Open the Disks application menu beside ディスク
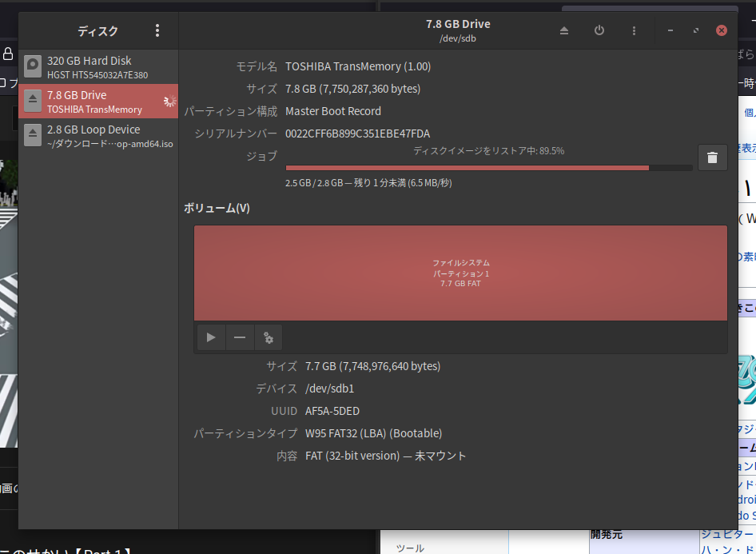This screenshot has height=554, width=756. 157,30
